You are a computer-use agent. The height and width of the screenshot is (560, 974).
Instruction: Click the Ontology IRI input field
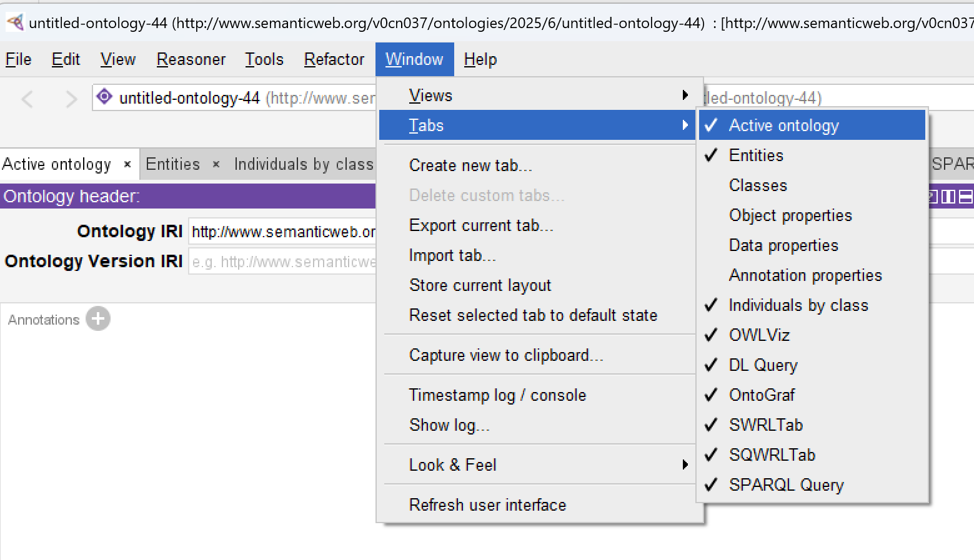coord(282,232)
